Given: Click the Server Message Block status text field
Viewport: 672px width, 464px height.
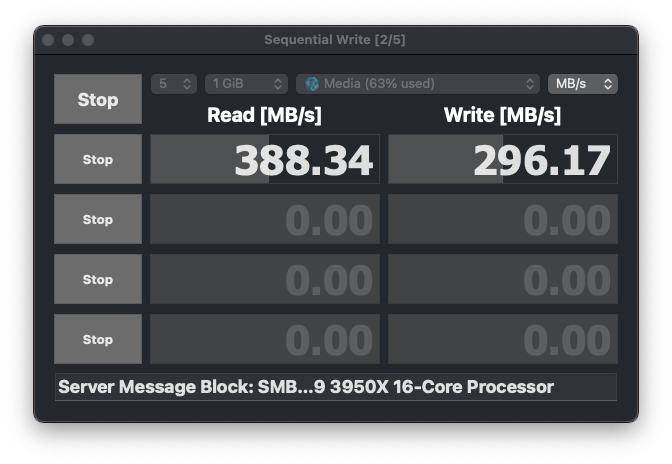Looking at the screenshot, I should 335,387.
